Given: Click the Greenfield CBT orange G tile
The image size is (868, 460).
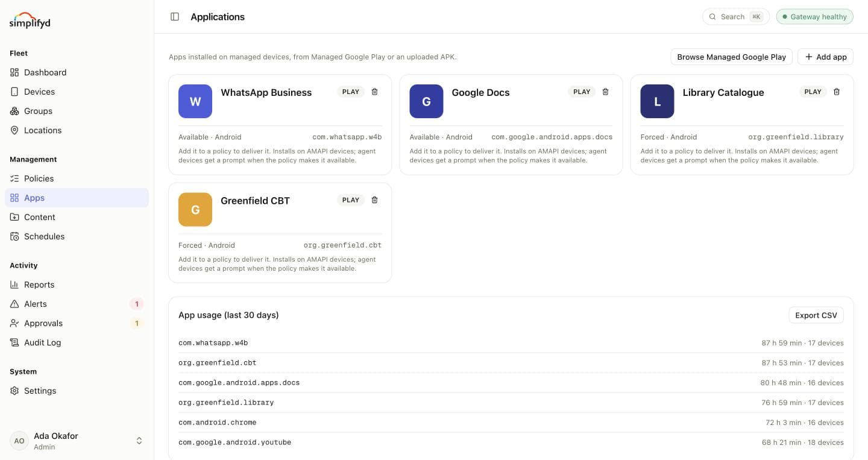Looking at the screenshot, I should coord(195,210).
